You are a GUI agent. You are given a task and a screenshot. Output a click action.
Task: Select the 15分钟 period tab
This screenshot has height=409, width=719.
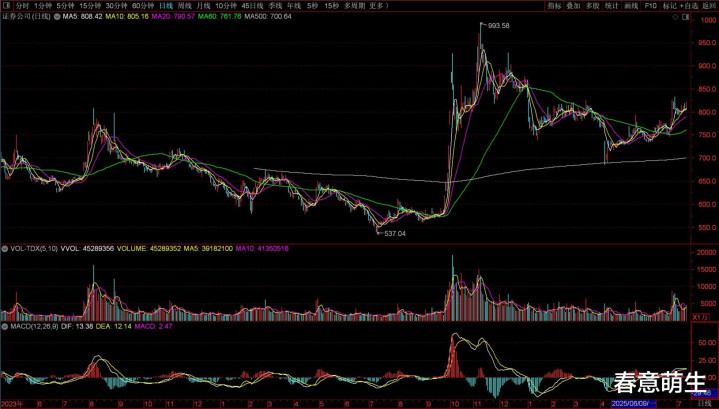(x=90, y=6)
